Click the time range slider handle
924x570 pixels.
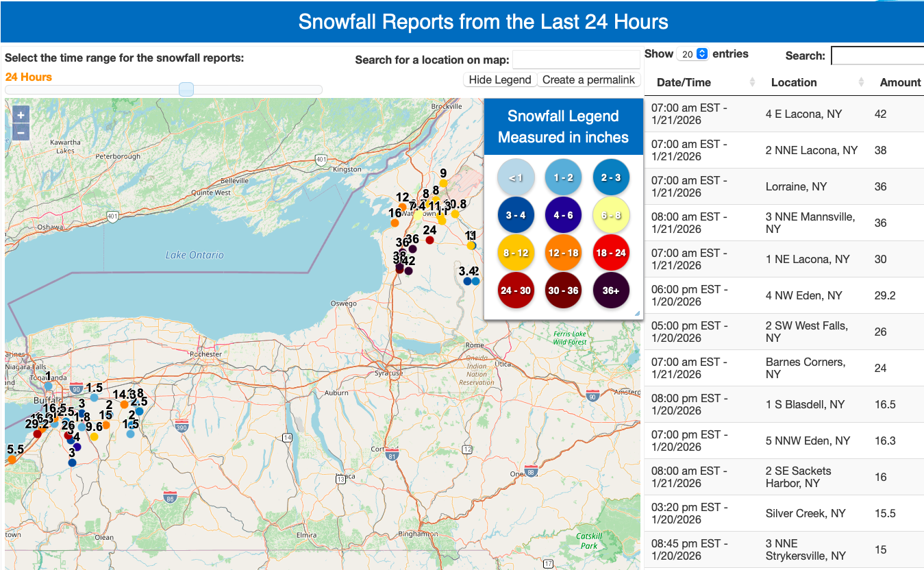[186, 90]
